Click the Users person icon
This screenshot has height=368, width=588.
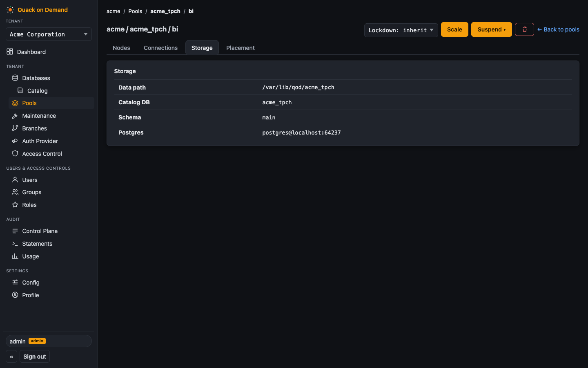click(x=15, y=180)
